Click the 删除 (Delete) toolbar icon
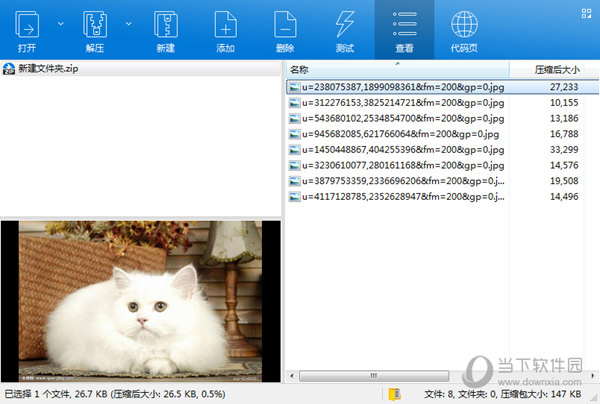The height and width of the screenshot is (404, 600). 285,25
